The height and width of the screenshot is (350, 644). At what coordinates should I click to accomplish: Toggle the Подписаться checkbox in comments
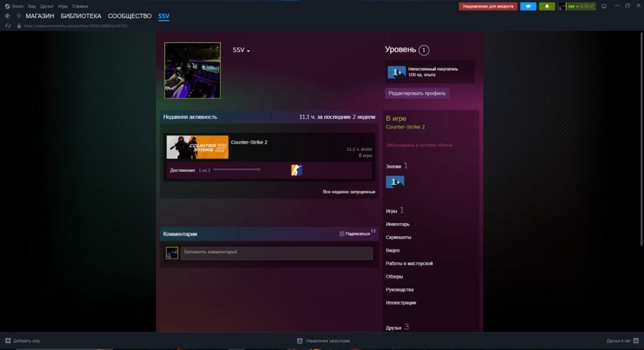pyautogui.click(x=342, y=233)
